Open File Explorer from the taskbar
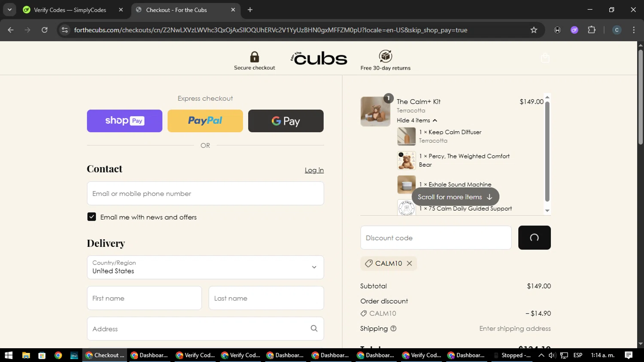The height and width of the screenshot is (362, 644). tap(26, 355)
